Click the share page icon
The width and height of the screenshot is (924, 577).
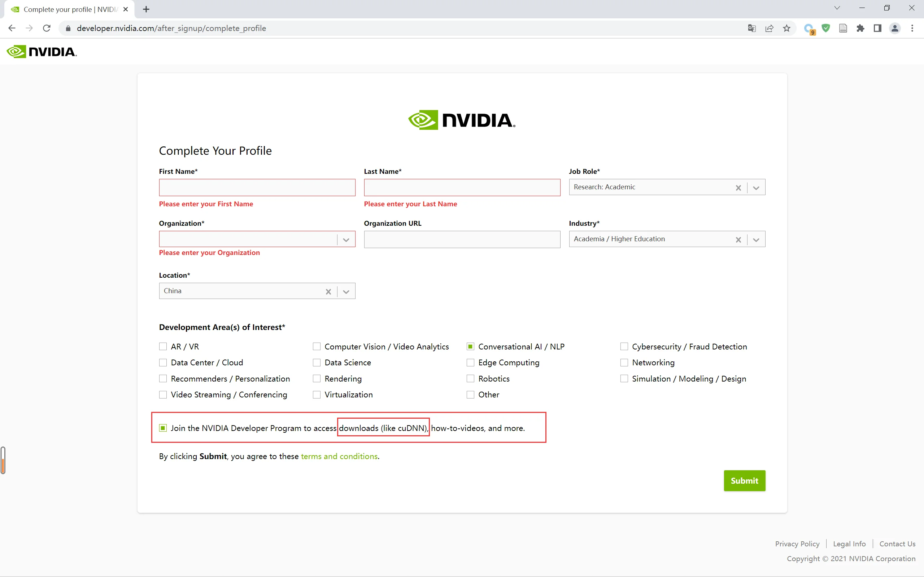pyautogui.click(x=770, y=28)
